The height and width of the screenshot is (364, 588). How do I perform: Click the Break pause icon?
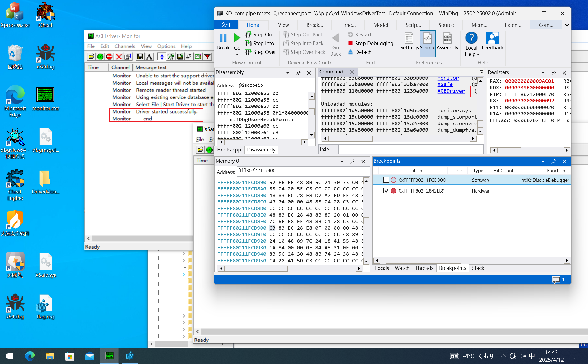[223, 38]
